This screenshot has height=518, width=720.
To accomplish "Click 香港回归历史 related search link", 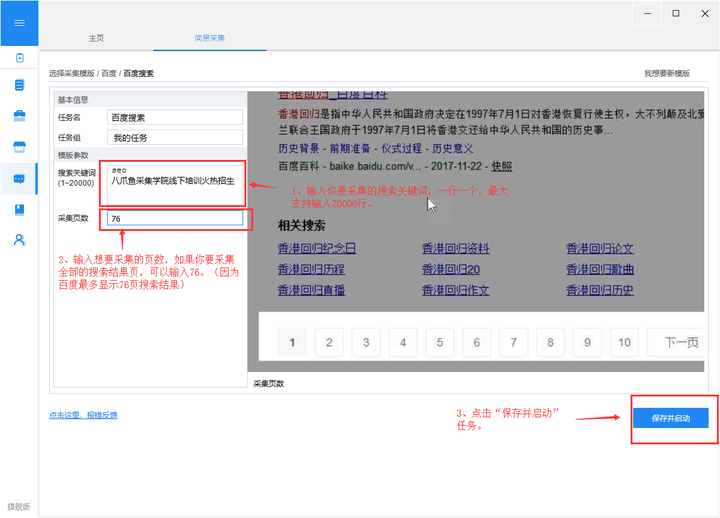I will tap(600, 290).
